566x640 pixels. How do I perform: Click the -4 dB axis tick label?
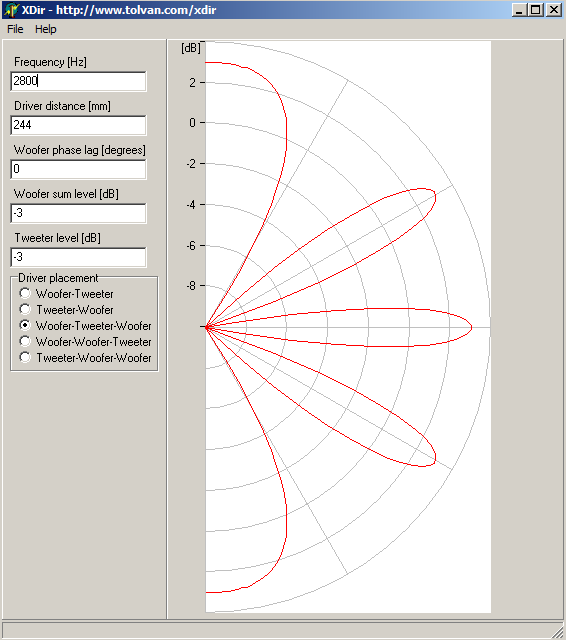[191, 204]
